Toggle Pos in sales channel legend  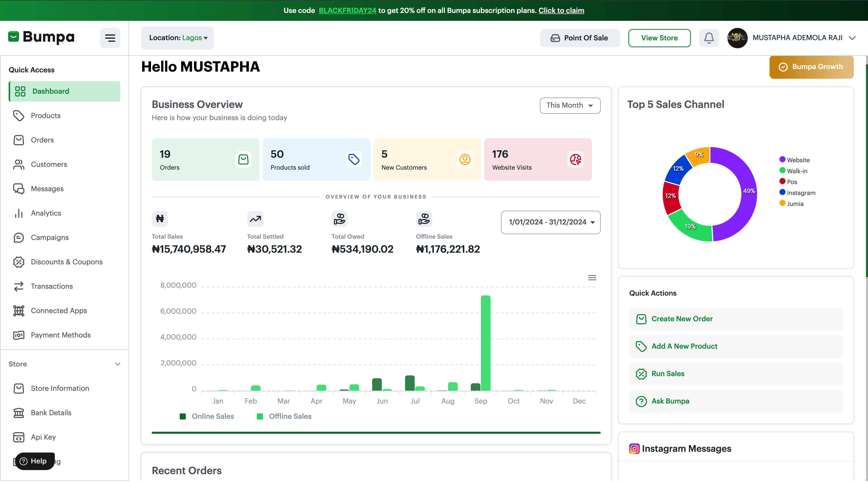[x=788, y=182]
